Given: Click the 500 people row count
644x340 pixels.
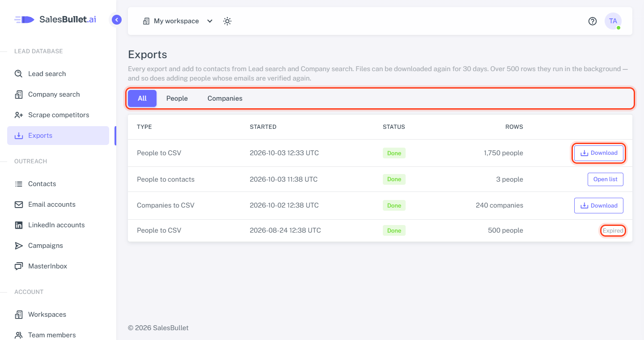Looking at the screenshot, I should click(x=505, y=230).
